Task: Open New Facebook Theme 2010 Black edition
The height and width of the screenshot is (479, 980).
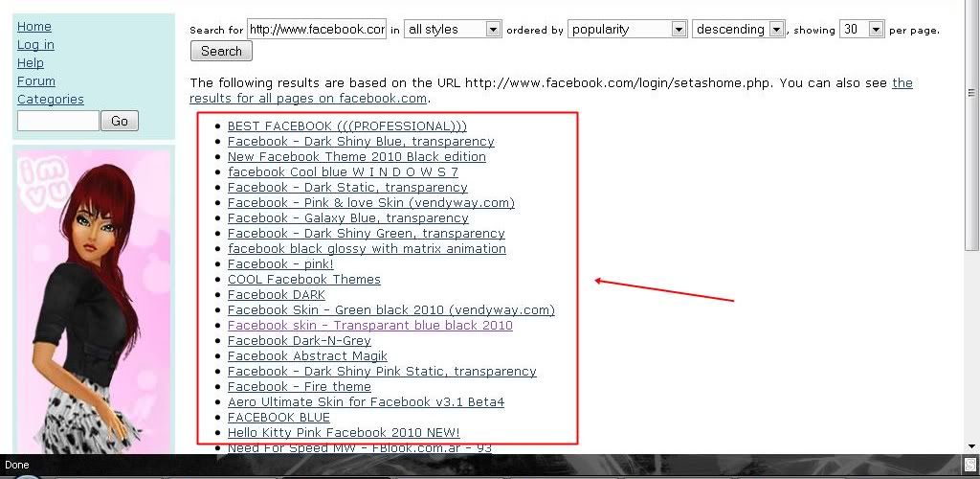Action: (x=357, y=157)
